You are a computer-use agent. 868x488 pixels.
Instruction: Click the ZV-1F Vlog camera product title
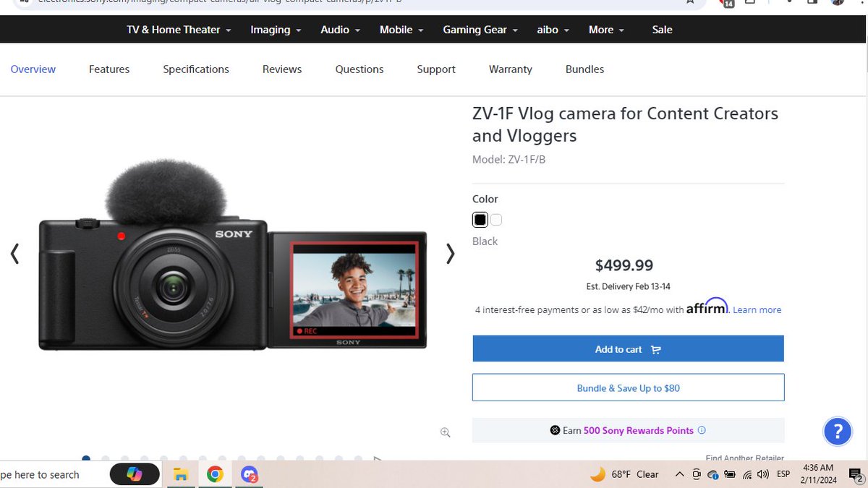(x=625, y=124)
